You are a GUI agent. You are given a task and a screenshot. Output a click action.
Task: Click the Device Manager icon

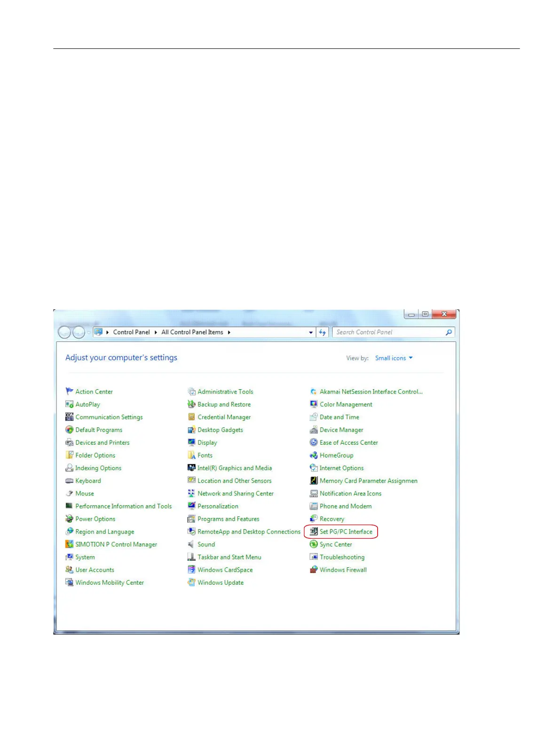pyautogui.click(x=314, y=429)
